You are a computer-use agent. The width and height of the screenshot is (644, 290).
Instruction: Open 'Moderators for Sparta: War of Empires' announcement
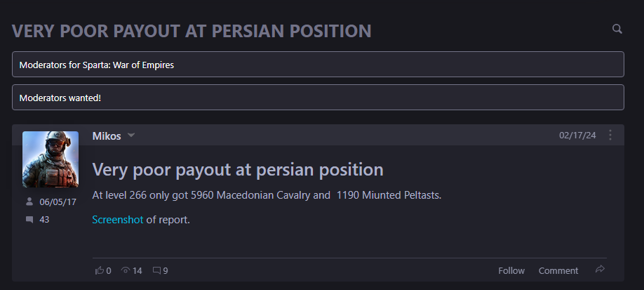[318, 64]
